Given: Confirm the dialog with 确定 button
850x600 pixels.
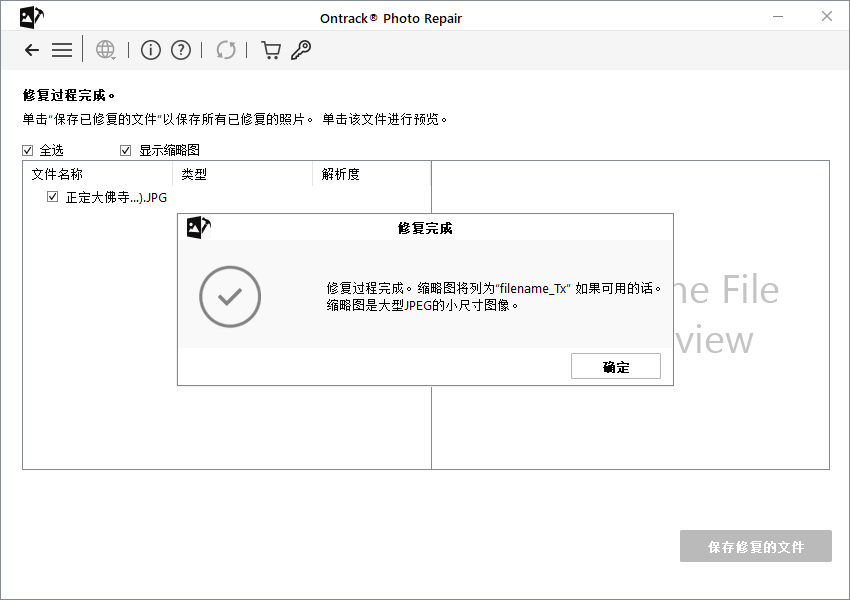Looking at the screenshot, I should pyautogui.click(x=616, y=366).
